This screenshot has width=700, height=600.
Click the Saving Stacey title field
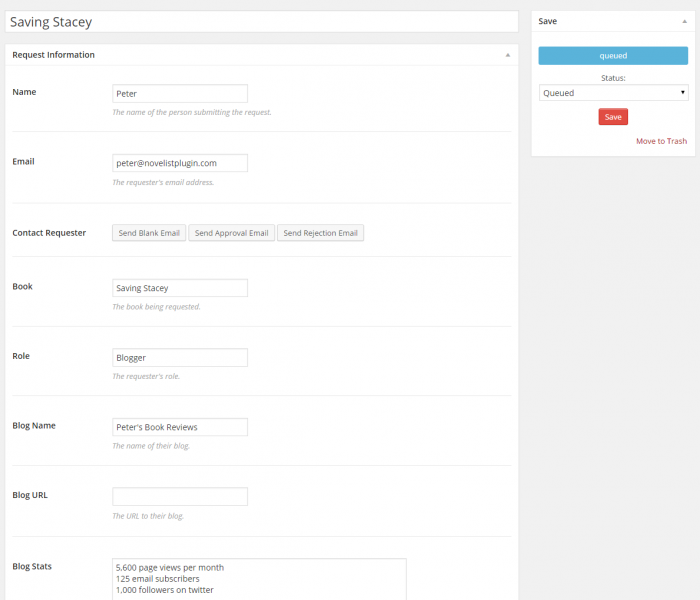[261, 21]
